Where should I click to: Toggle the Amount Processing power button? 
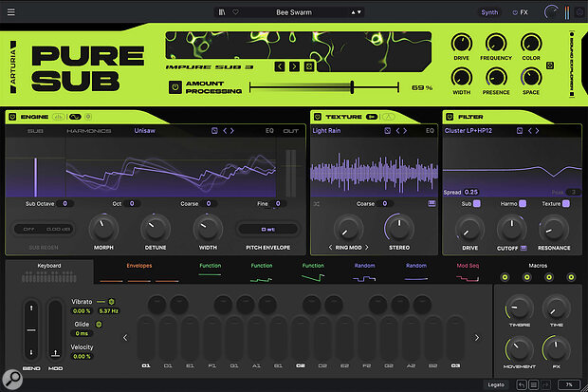pos(175,87)
